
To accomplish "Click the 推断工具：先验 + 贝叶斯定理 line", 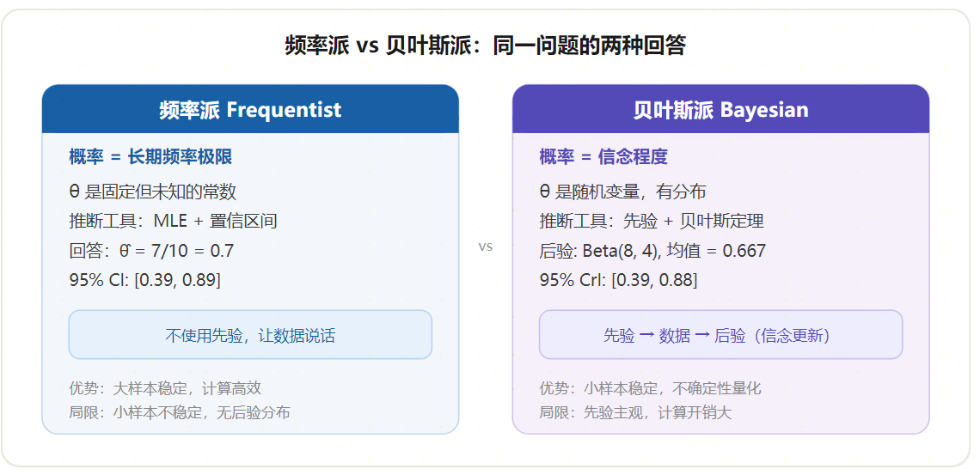I will [x=652, y=221].
